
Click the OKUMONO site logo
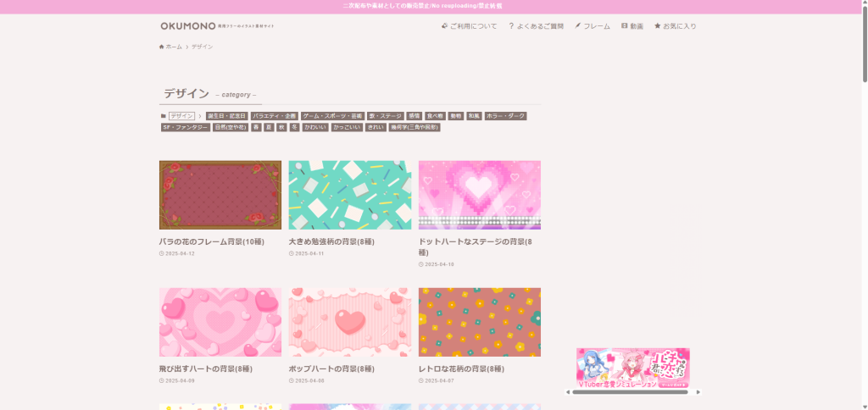coord(187,26)
